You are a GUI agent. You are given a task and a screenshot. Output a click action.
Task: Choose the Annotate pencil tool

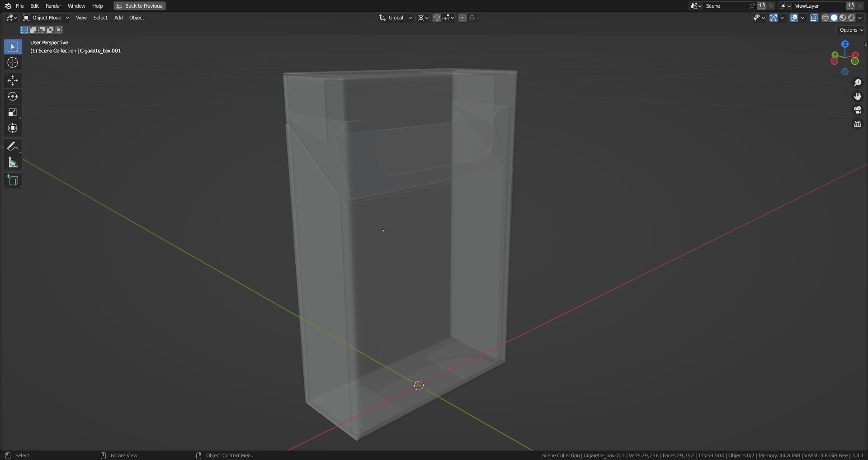pyautogui.click(x=13, y=146)
